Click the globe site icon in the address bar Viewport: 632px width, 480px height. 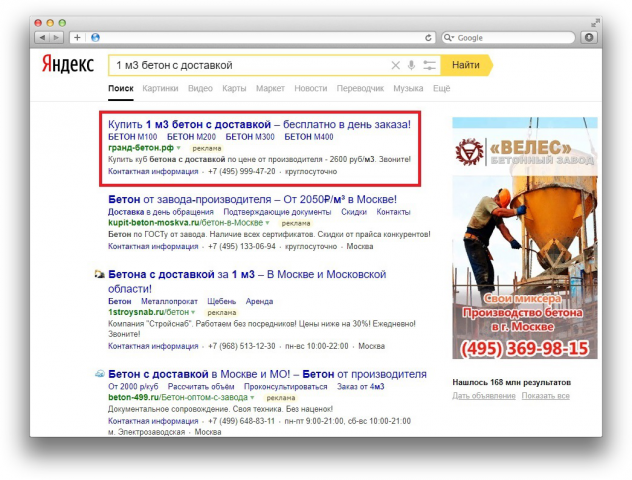point(95,37)
